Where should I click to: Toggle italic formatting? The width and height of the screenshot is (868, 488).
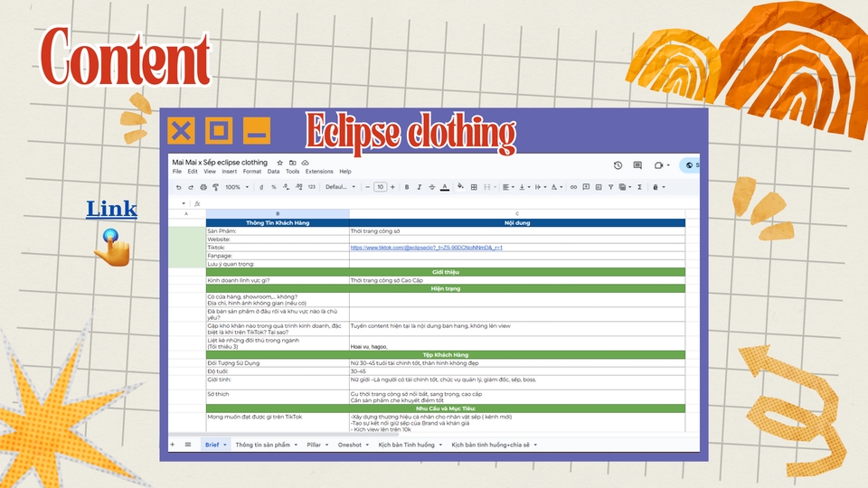point(419,187)
